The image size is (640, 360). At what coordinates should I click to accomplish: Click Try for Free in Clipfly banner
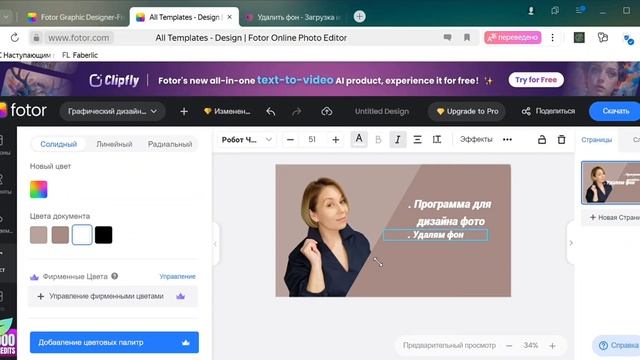pos(536,80)
